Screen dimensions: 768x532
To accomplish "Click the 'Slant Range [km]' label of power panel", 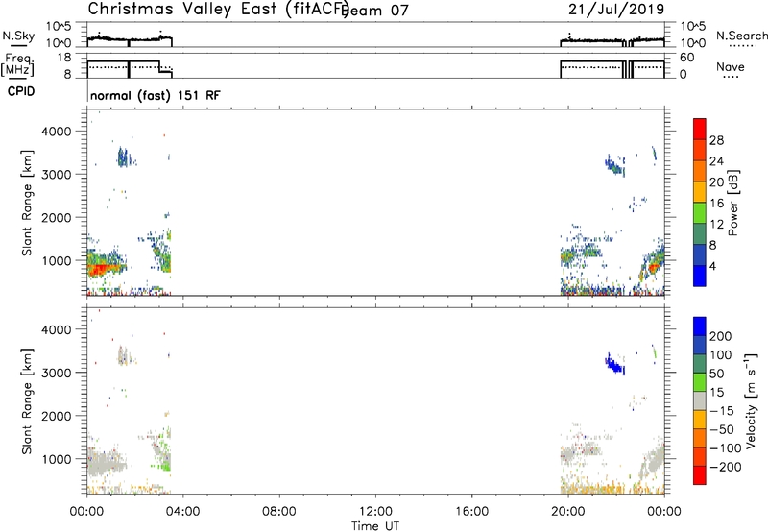I will pos(27,203).
